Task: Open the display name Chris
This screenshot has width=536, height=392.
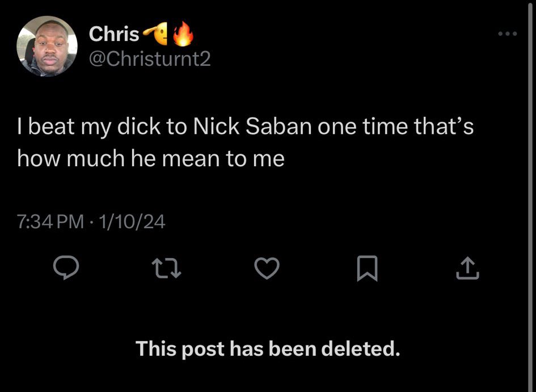Action: (113, 35)
